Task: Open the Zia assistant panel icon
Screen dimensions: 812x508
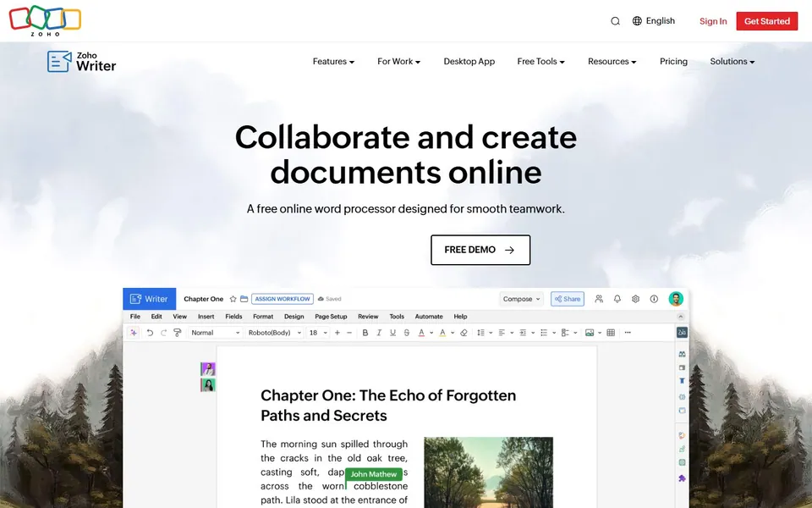Action: 682,333
